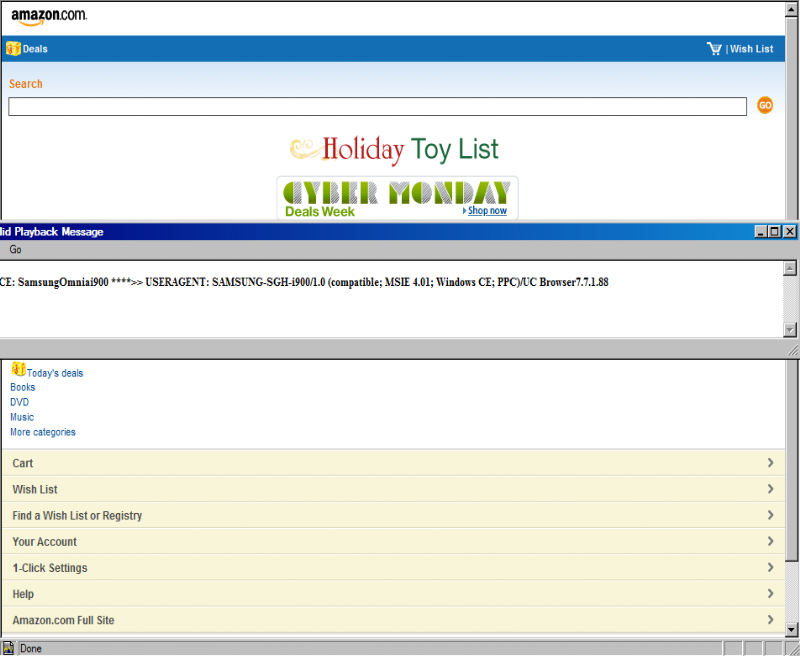Click the Playback Message title bar text
Screen dimensions: 800x656
[52, 232]
